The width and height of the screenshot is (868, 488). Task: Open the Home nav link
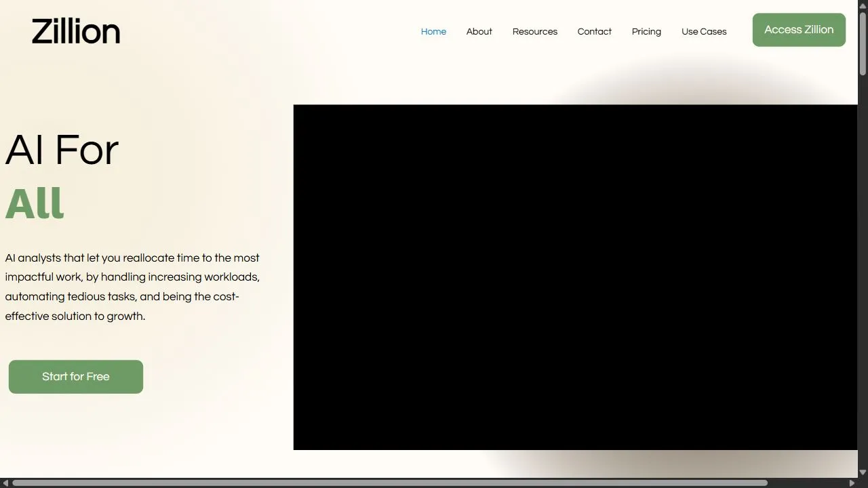[x=433, y=32]
